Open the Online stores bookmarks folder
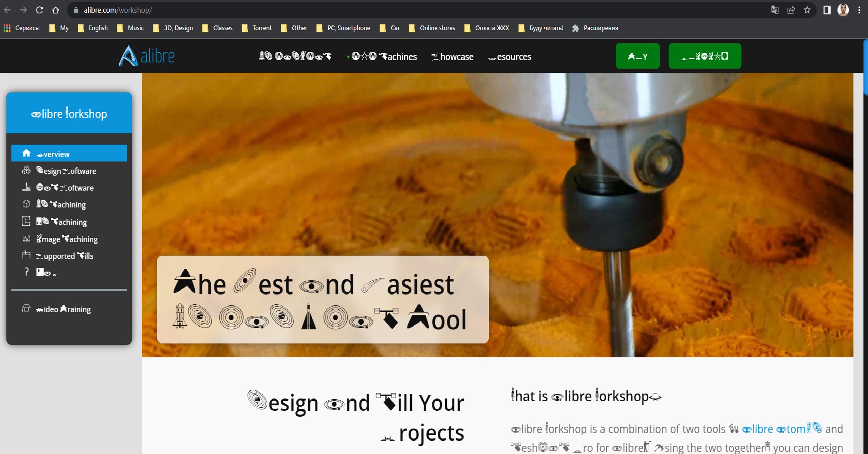Viewport: 868px width, 454px height. [432, 28]
